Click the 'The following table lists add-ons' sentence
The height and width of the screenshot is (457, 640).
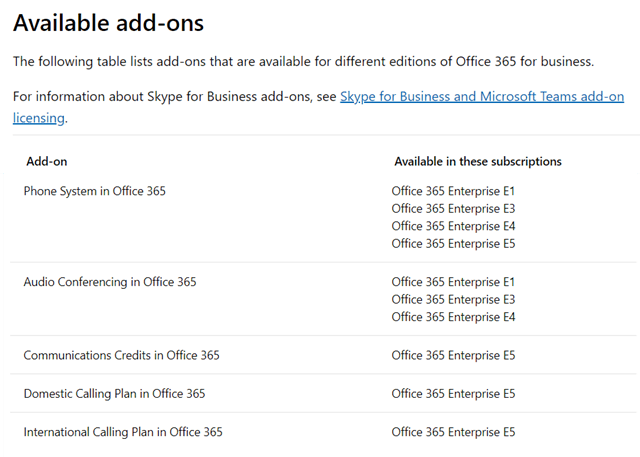tap(303, 62)
